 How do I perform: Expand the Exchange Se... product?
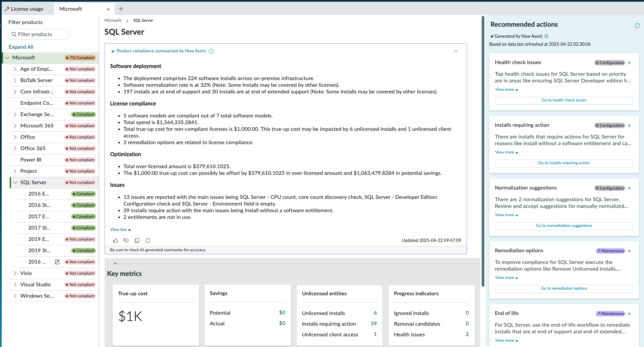point(15,114)
